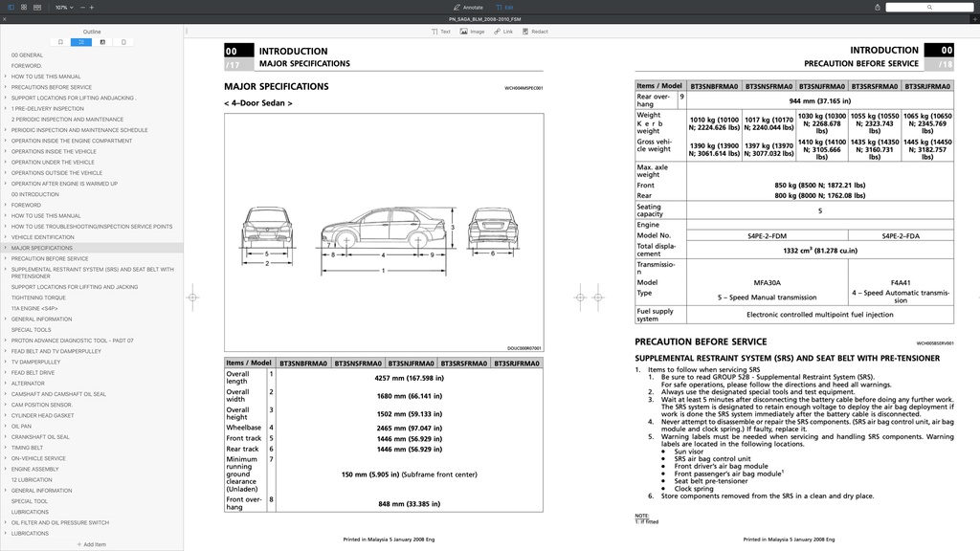Select the Redact tool
This screenshot has height=551, width=980.
pyautogui.click(x=532, y=31)
